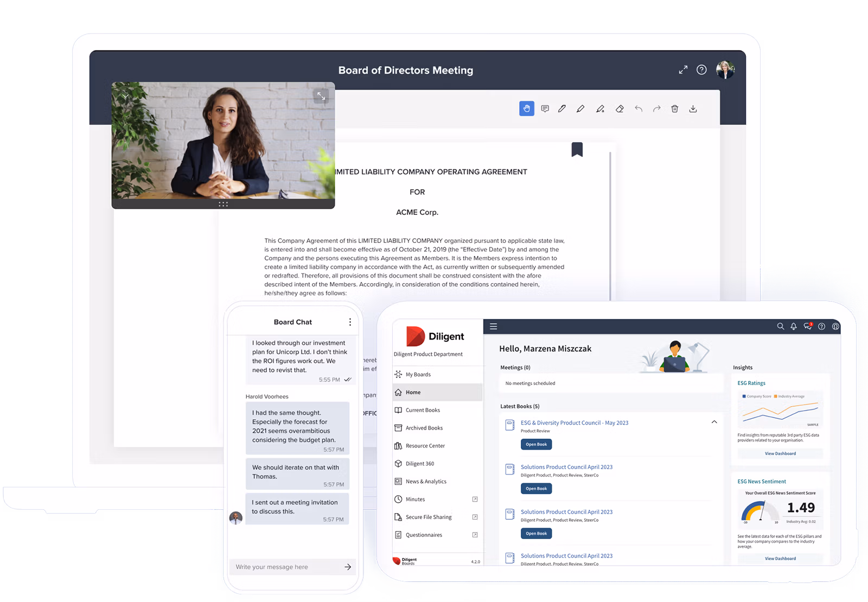
Task: Open the Board Chat options menu
Action: pos(350,322)
